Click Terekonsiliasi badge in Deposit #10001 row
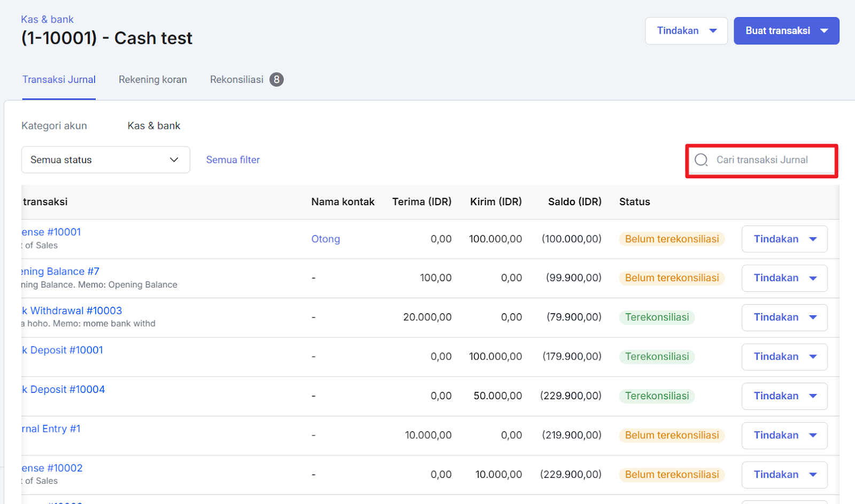The height and width of the screenshot is (504, 855). click(x=657, y=356)
